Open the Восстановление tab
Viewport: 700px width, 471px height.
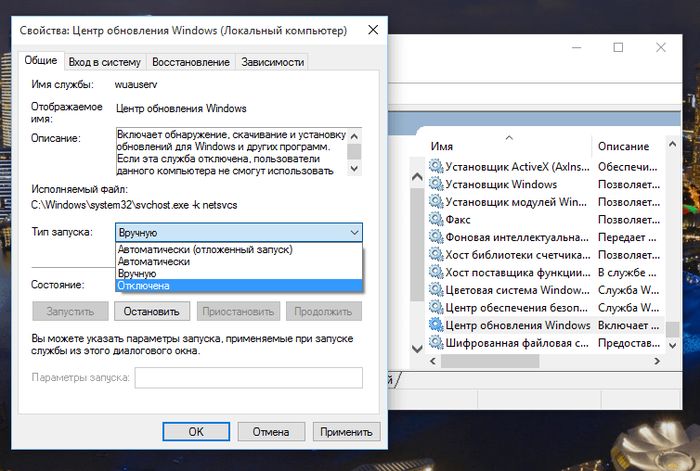[x=191, y=62]
